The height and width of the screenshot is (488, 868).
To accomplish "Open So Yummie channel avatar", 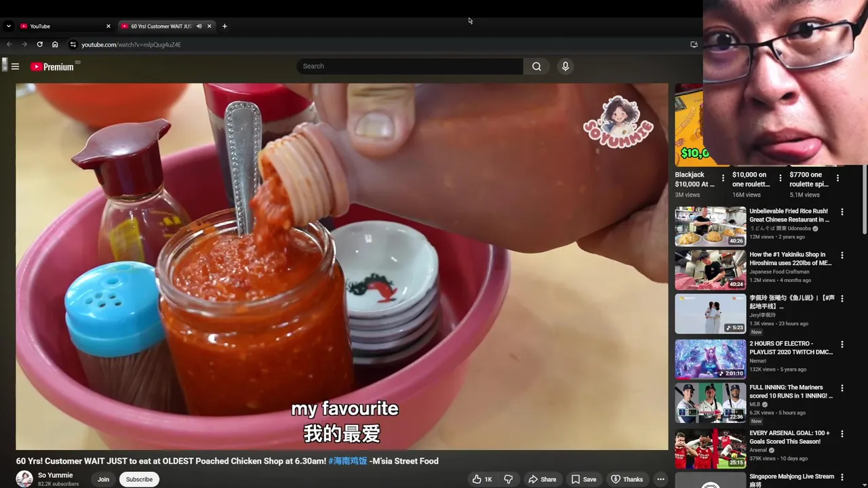I will [x=24, y=479].
